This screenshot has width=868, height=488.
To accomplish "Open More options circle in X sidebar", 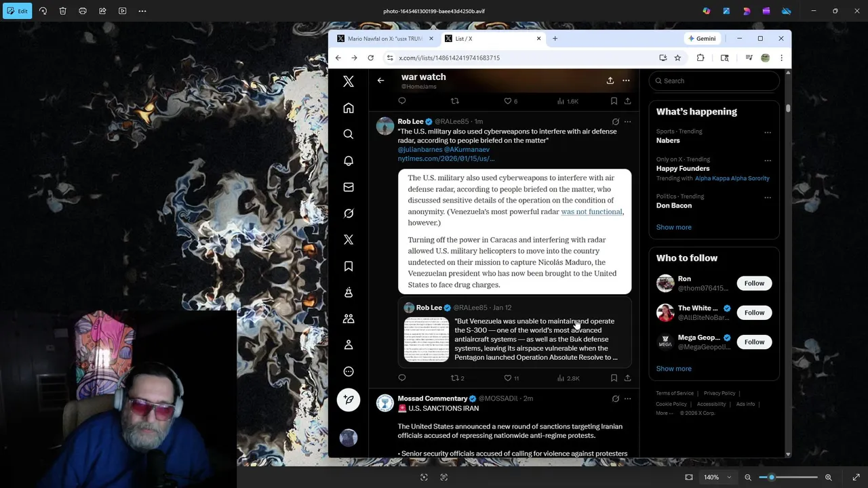I will pos(349,371).
